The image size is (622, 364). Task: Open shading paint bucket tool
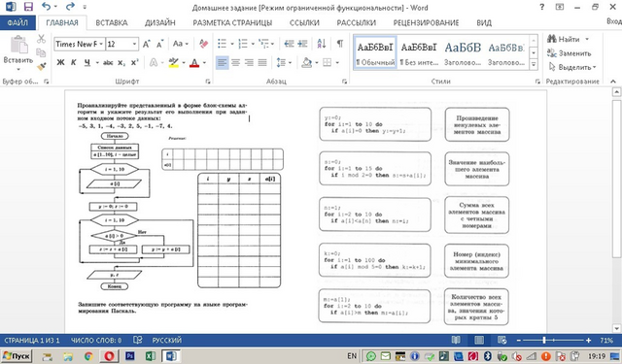(x=307, y=62)
